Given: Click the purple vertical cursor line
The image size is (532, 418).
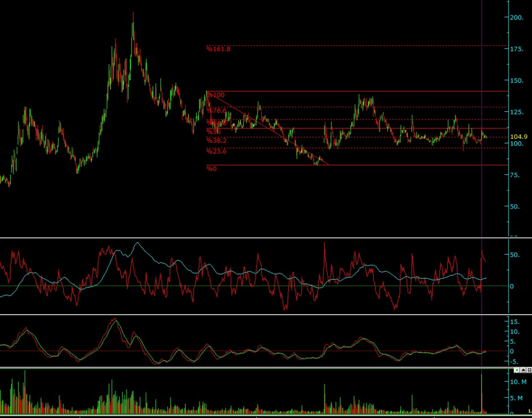Looking at the screenshot, I should click(x=482, y=208).
